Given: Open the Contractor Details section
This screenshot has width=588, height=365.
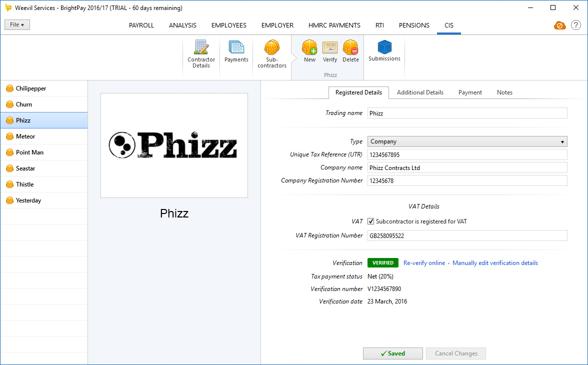Looking at the screenshot, I should tap(201, 54).
